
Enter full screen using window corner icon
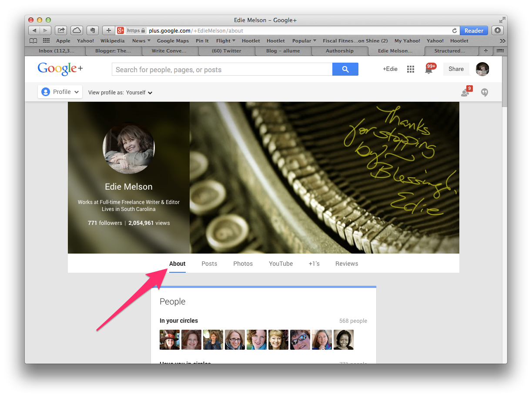pyautogui.click(x=502, y=20)
